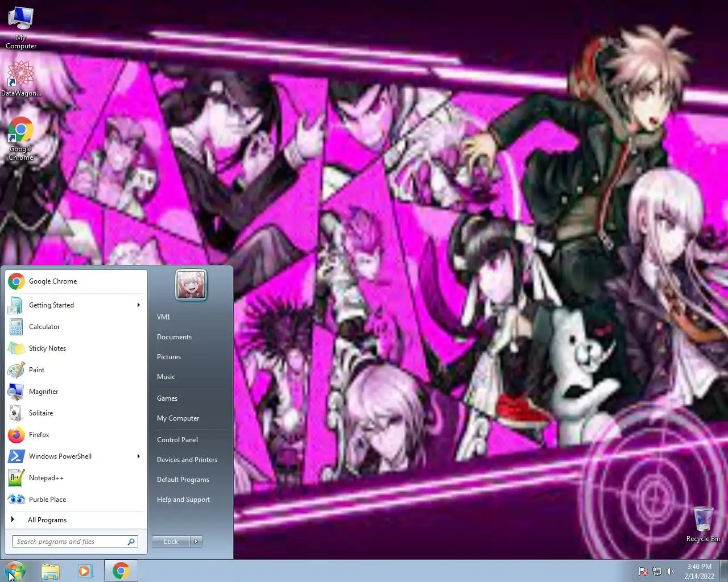Click the Firefox icon in Start menu

pos(16,435)
